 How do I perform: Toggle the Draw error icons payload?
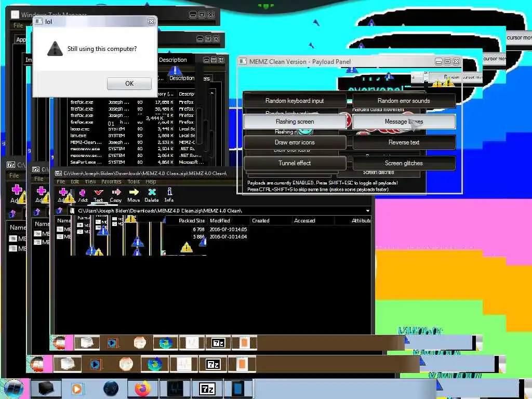pos(295,142)
